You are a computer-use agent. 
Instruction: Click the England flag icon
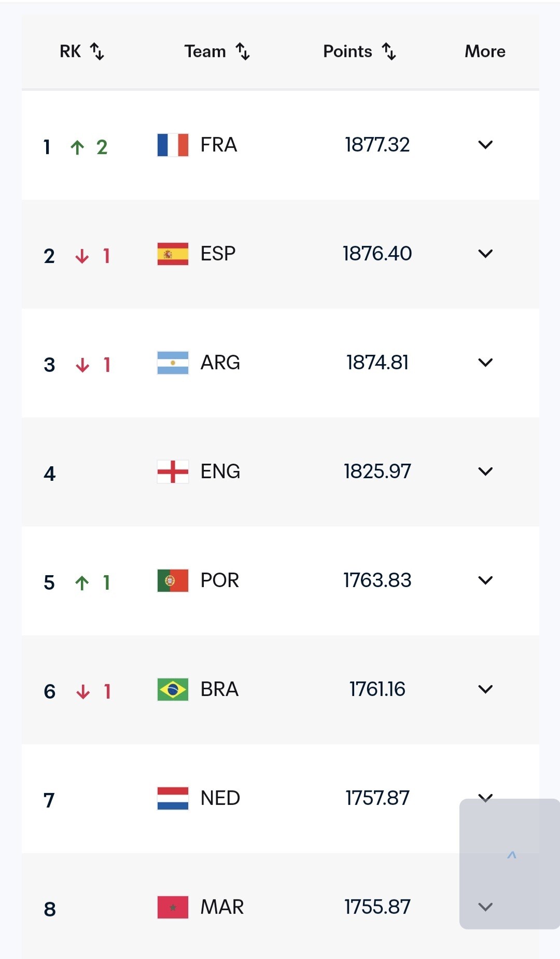[173, 472]
